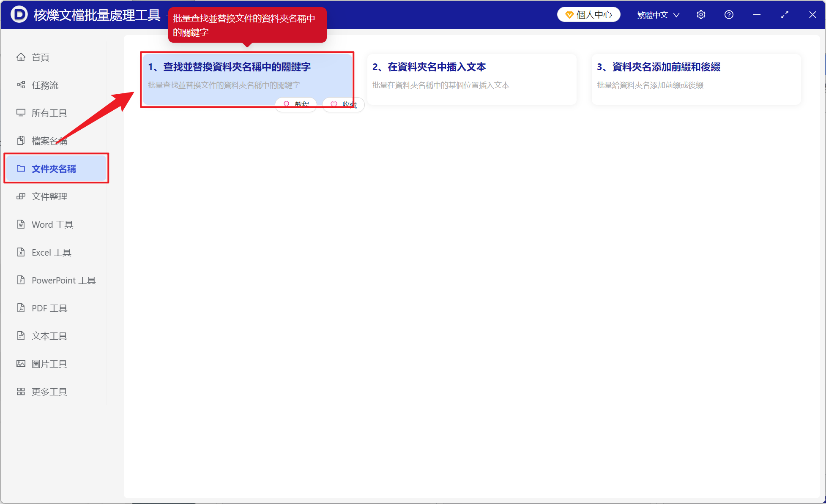Go to 首頁 from the sidebar
This screenshot has width=826, height=504.
(x=40, y=57)
